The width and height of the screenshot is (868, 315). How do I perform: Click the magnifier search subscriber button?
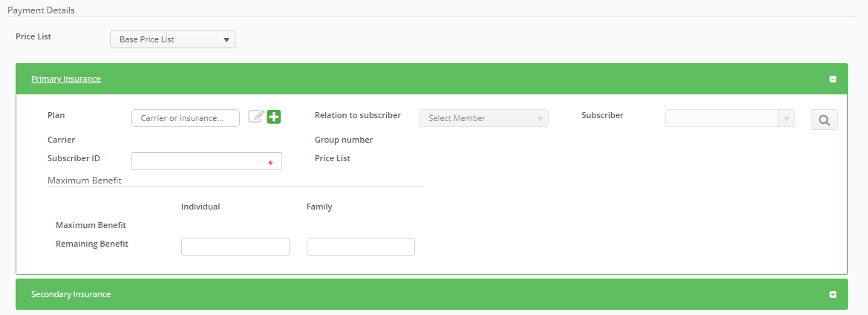pos(824,120)
